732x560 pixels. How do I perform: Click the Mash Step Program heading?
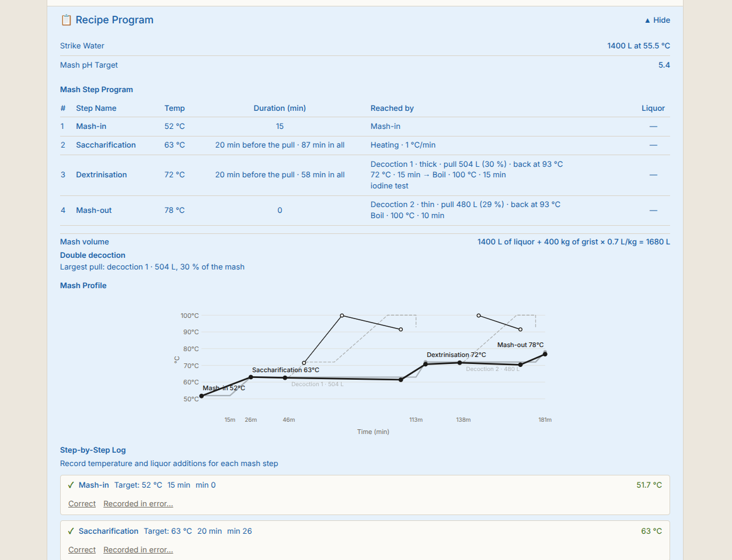pos(96,89)
